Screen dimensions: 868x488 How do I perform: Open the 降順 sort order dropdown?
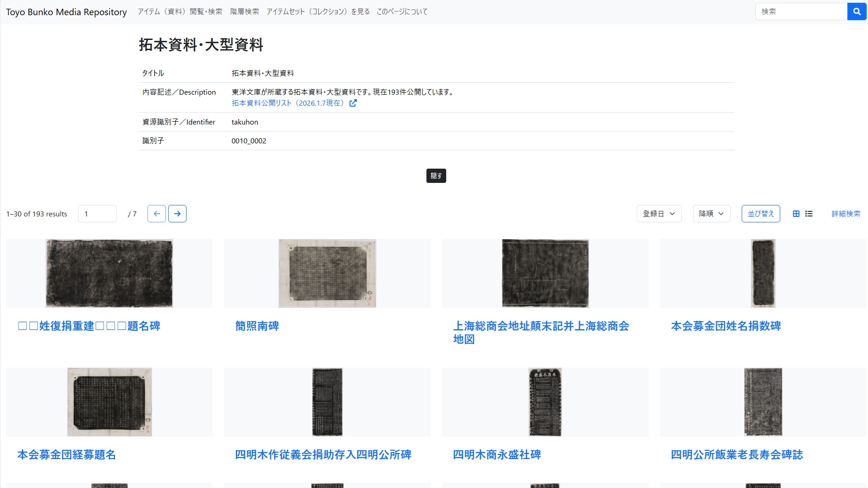[x=711, y=213]
